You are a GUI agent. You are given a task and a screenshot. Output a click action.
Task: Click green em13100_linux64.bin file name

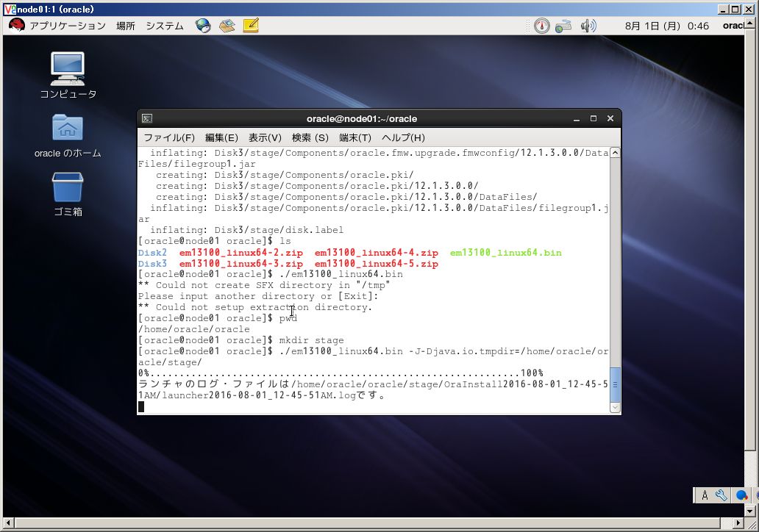(x=506, y=253)
